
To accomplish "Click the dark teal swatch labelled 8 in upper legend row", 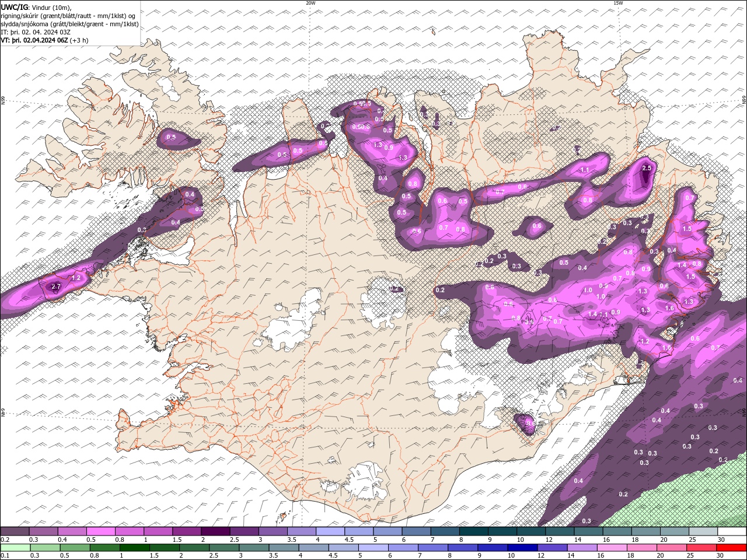I will [473, 531].
